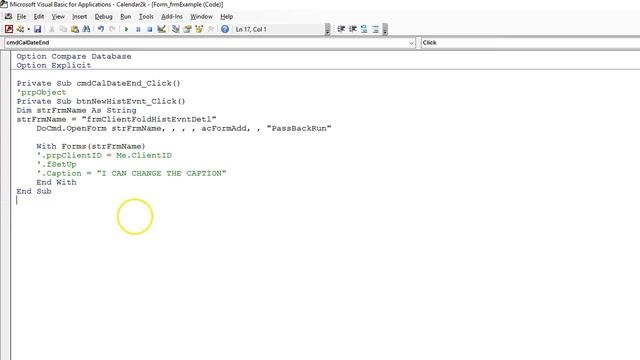Click the Ln 17, Col 1 position indicator

pyautogui.click(x=251, y=29)
